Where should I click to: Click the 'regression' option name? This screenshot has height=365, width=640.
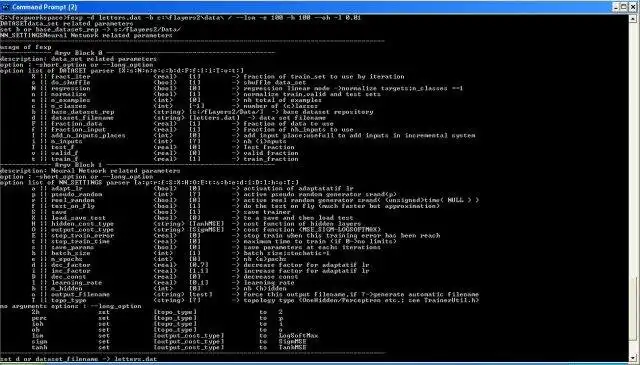click(x=71, y=88)
